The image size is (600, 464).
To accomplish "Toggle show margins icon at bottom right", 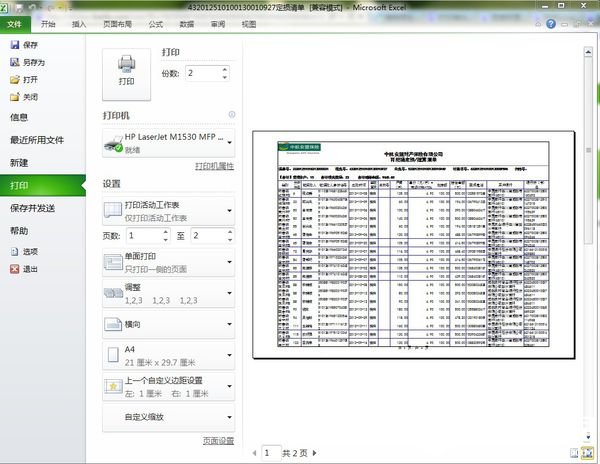I will 574,453.
